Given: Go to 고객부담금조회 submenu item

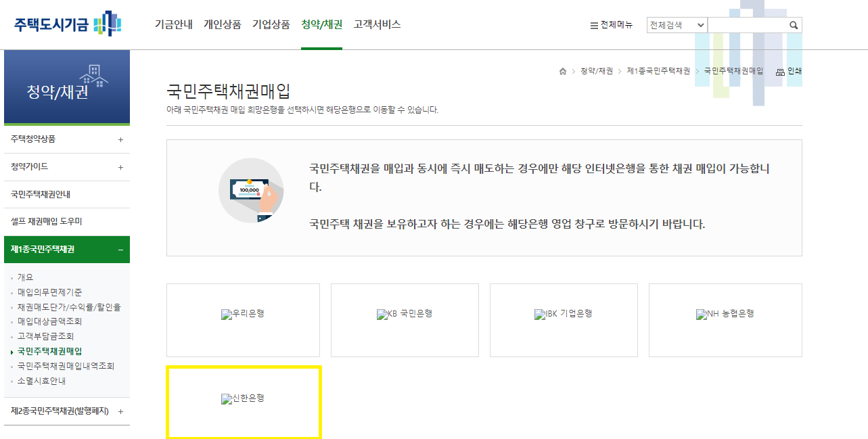Looking at the screenshot, I should [46, 336].
